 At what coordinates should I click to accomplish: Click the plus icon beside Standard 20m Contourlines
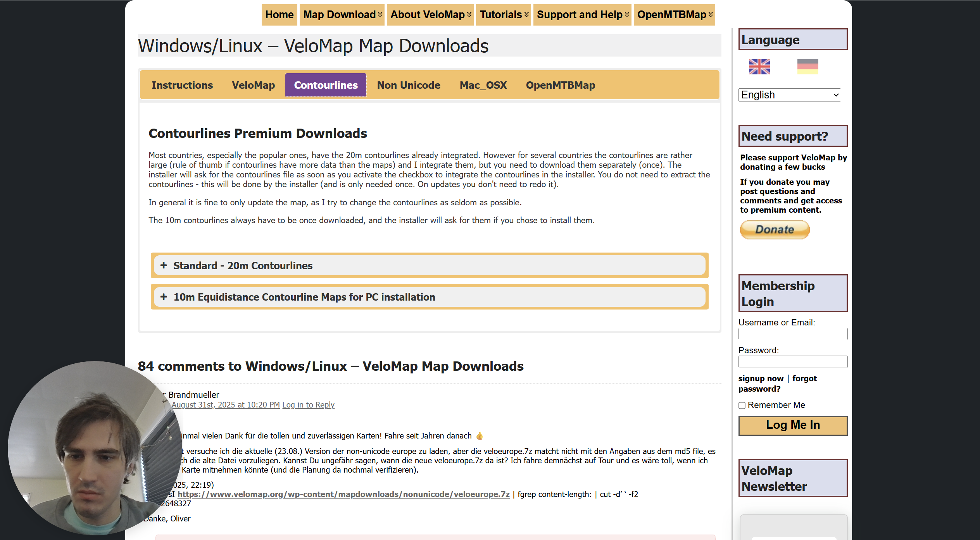164,265
